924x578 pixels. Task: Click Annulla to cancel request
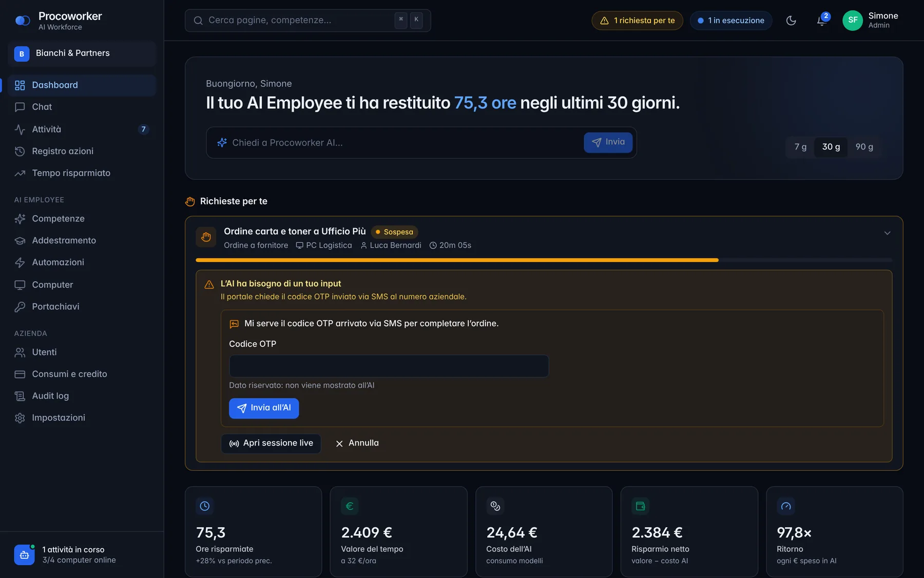(357, 443)
